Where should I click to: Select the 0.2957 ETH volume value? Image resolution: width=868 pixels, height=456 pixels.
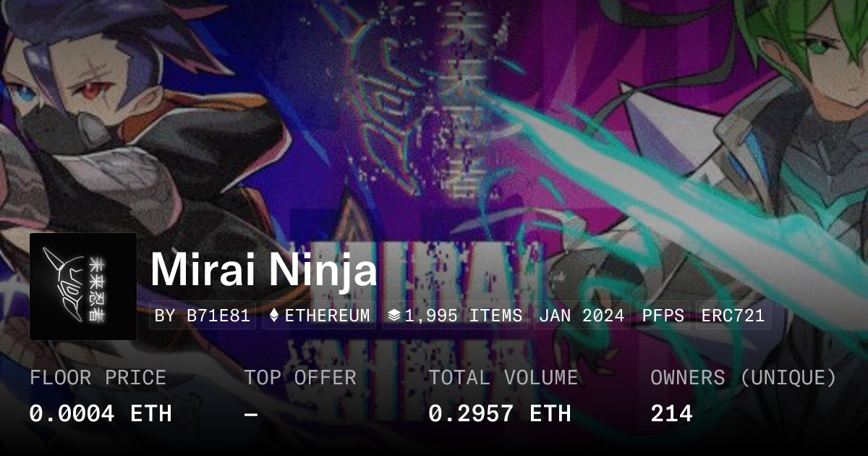coord(500,413)
